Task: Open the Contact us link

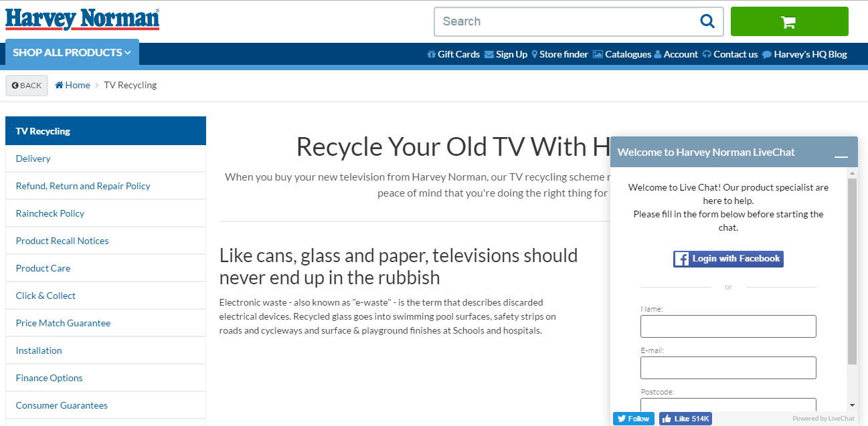Action: pos(730,54)
